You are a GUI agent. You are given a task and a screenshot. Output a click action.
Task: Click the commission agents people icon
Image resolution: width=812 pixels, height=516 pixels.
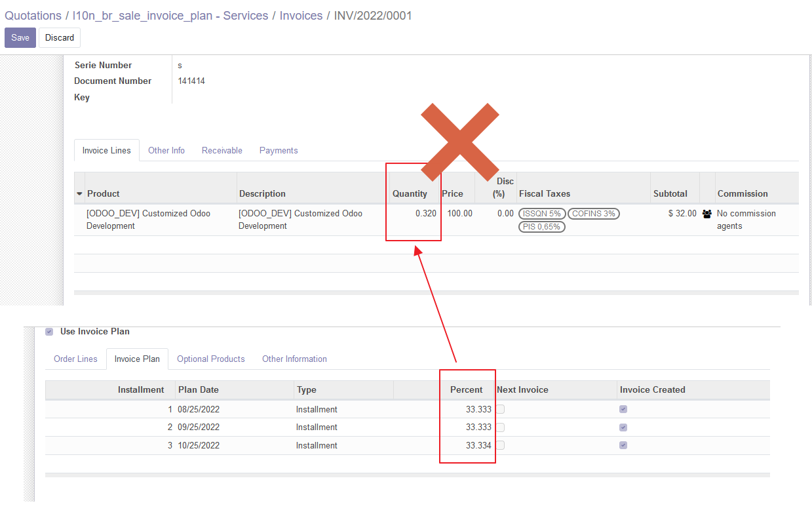[x=706, y=214]
